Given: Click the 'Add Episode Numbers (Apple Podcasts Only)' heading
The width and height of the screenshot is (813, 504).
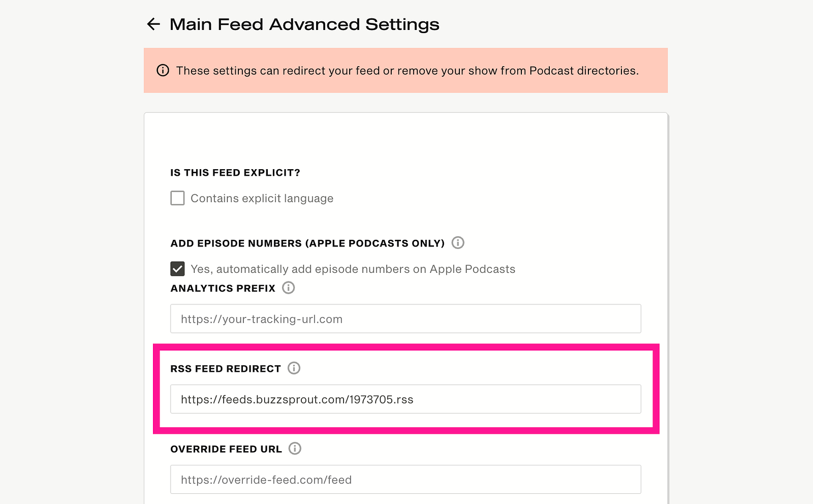Looking at the screenshot, I should pos(307,243).
